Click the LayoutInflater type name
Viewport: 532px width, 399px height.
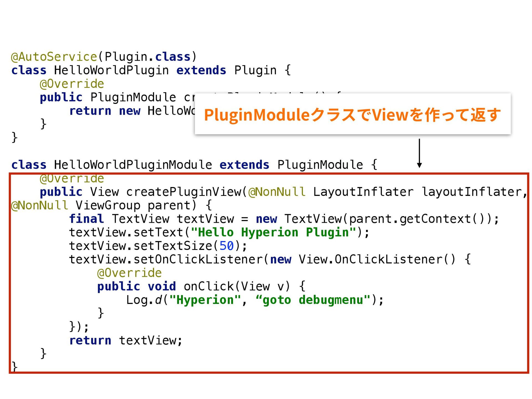pyautogui.click(x=363, y=192)
